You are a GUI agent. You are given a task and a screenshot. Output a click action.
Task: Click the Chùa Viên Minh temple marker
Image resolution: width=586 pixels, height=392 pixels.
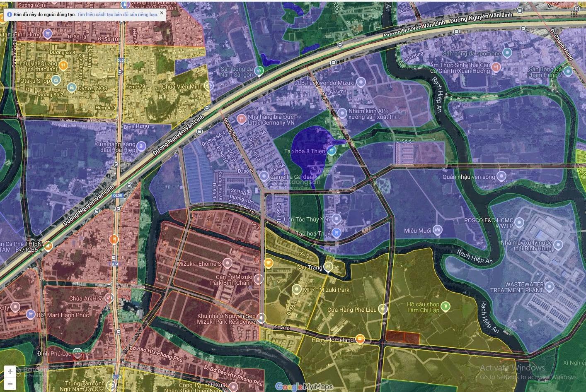pos(209,86)
